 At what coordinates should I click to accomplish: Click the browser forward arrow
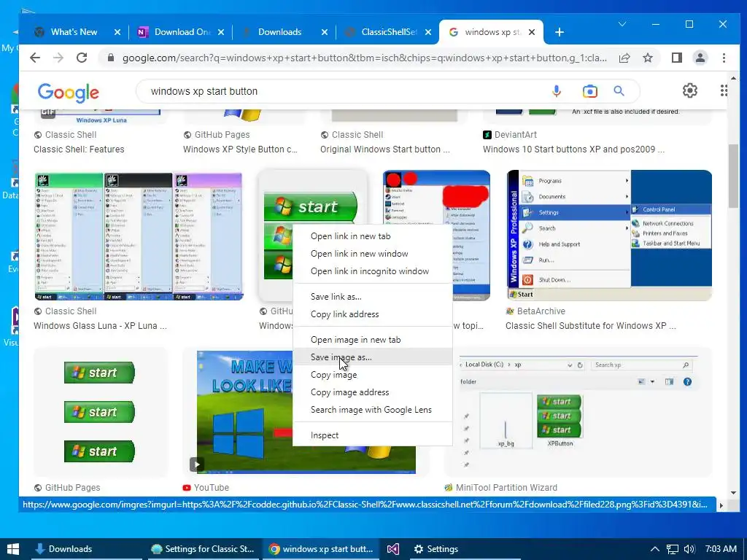pyautogui.click(x=58, y=58)
